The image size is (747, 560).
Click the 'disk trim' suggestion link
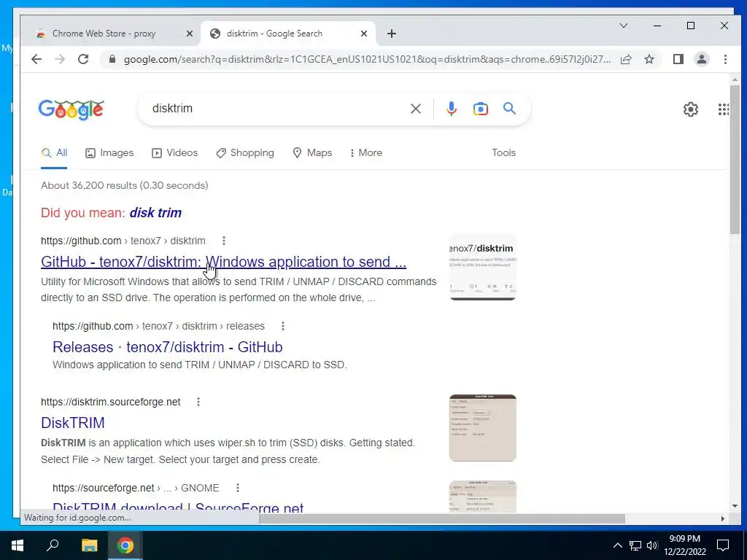click(x=155, y=212)
